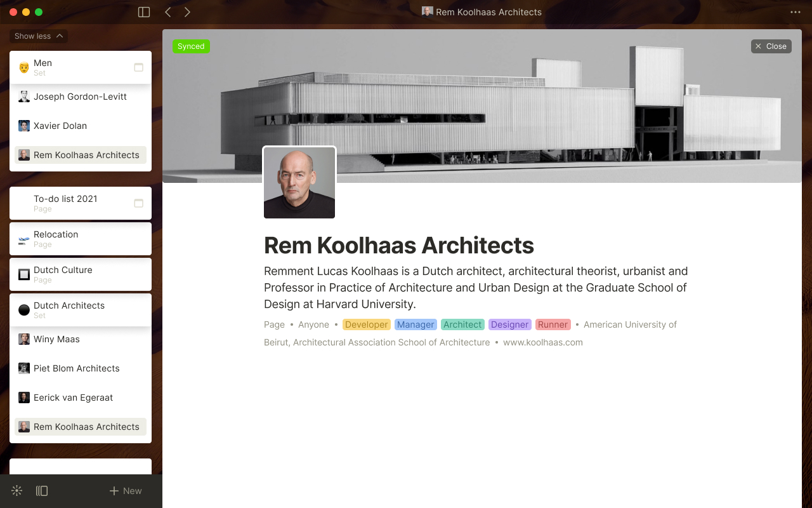Click the Page type label
The width and height of the screenshot is (812, 508).
tap(274, 324)
